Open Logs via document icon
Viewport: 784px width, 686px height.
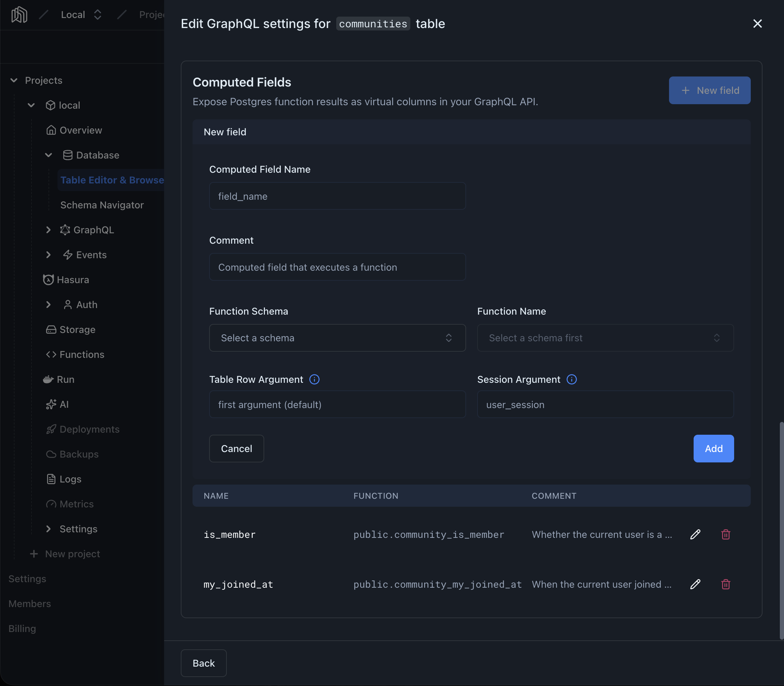click(51, 479)
